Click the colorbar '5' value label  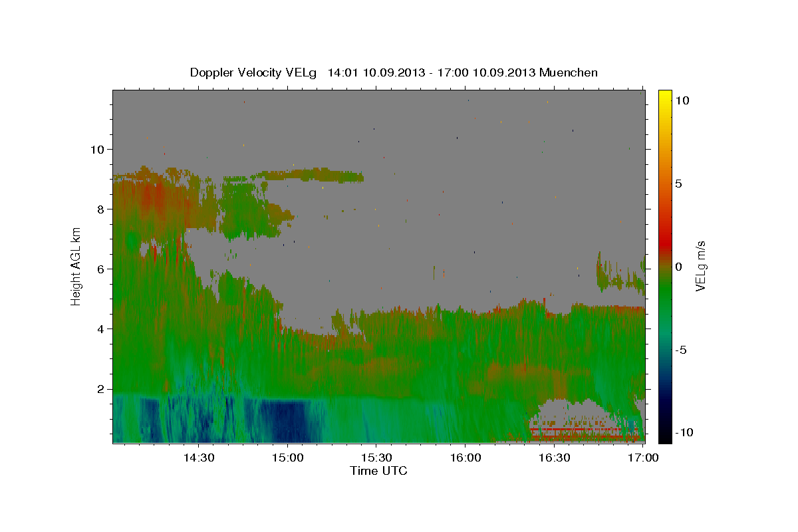pos(678,184)
